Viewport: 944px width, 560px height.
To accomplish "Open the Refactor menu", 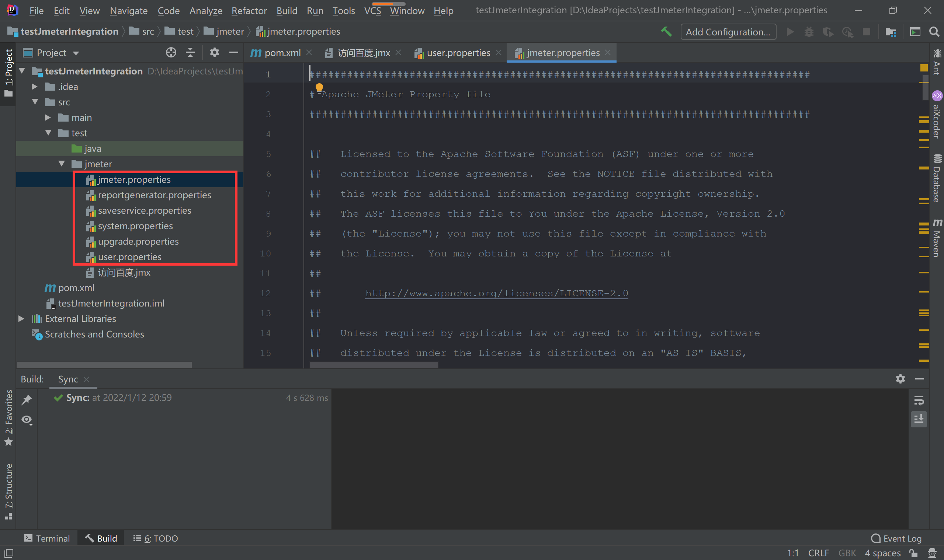I will [x=249, y=11].
